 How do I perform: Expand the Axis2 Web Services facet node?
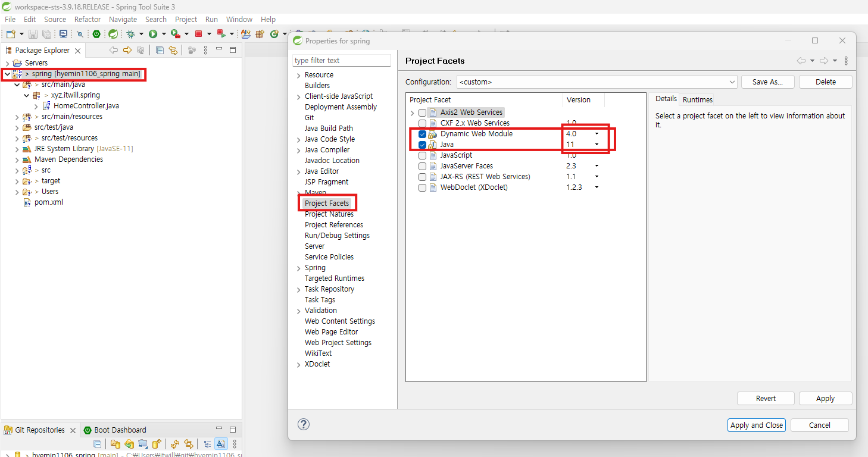(412, 112)
